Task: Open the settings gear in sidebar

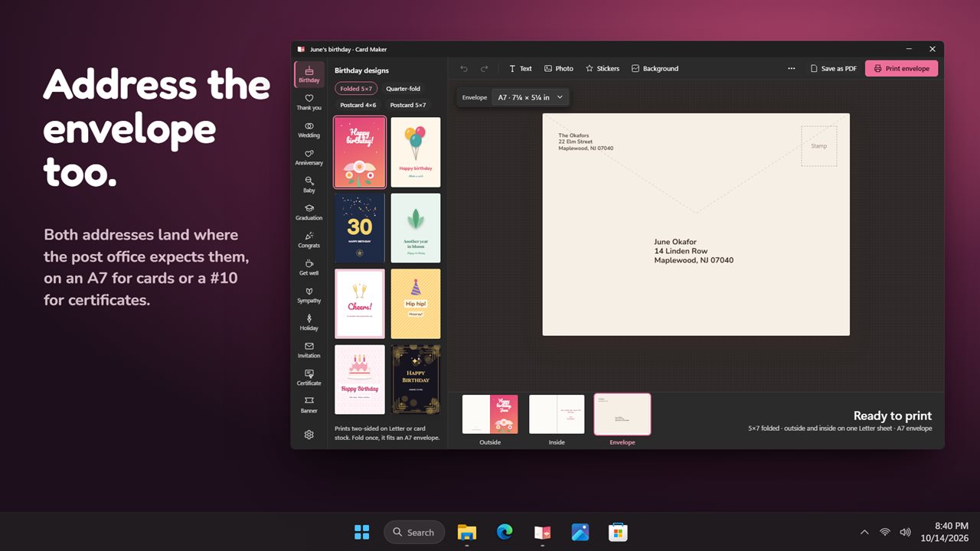Action: click(x=309, y=434)
